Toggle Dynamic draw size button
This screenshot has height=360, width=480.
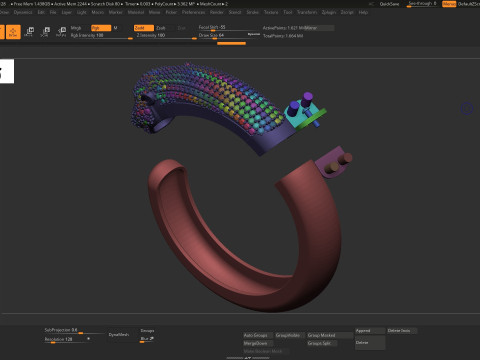click(x=254, y=34)
